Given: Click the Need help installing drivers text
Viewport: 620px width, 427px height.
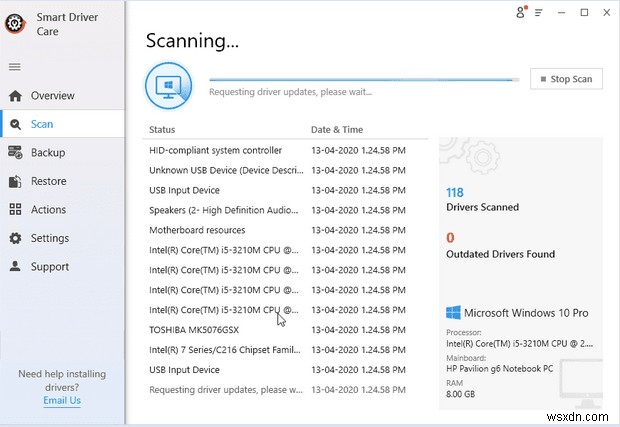Looking at the screenshot, I should click(62, 380).
